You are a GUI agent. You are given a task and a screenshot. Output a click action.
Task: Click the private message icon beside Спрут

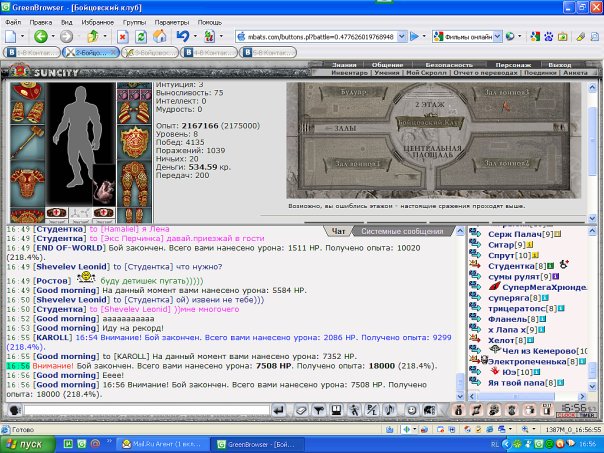point(475,255)
